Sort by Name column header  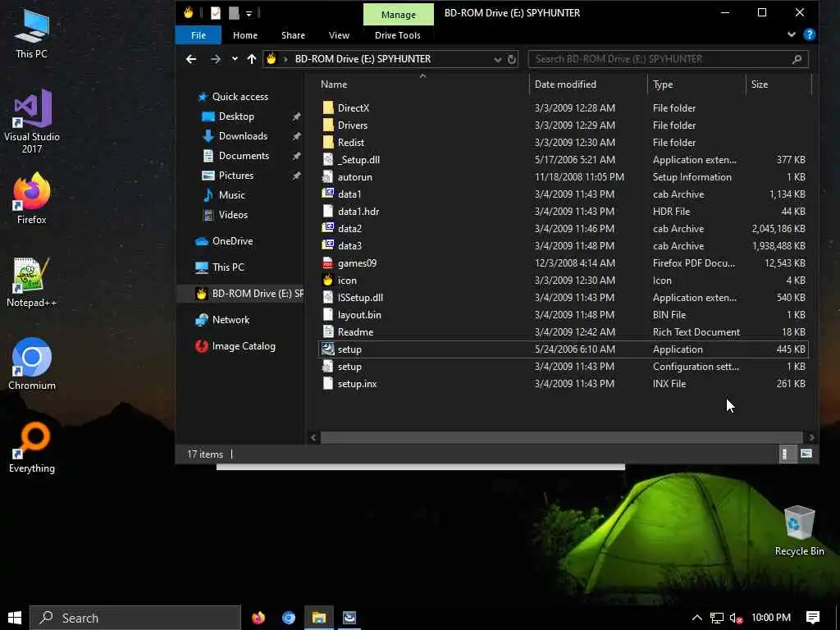coord(422,84)
